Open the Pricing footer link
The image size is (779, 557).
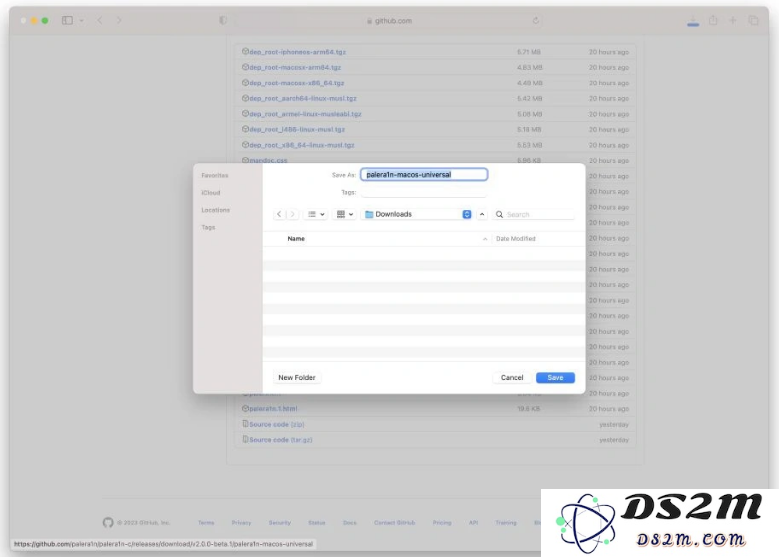442,523
